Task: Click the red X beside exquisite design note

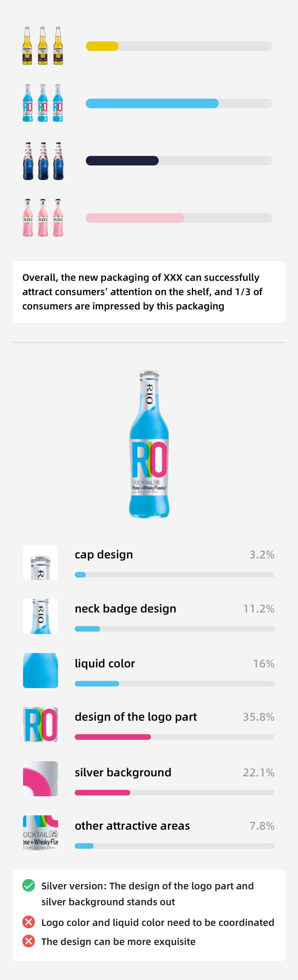Action: tap(29, 941)
